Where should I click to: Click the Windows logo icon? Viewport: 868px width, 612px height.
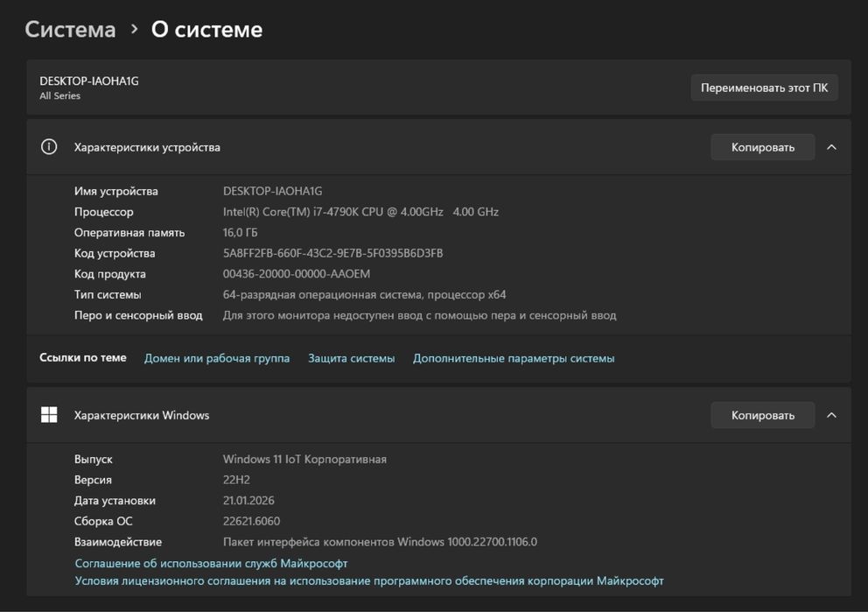[49, 415]
